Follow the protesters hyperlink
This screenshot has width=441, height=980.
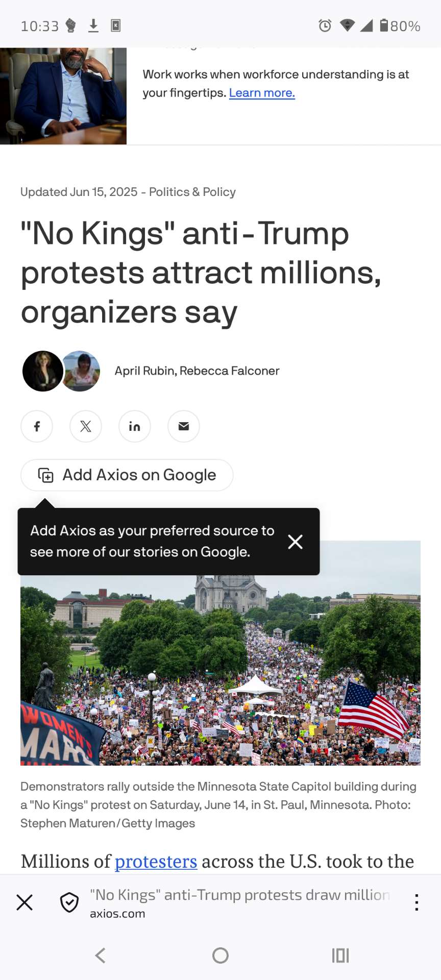[156, 862]
